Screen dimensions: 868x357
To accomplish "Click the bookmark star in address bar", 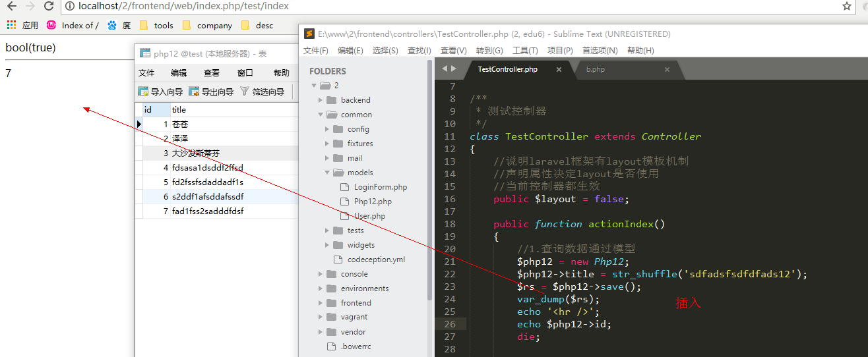I will click(847, 7).
